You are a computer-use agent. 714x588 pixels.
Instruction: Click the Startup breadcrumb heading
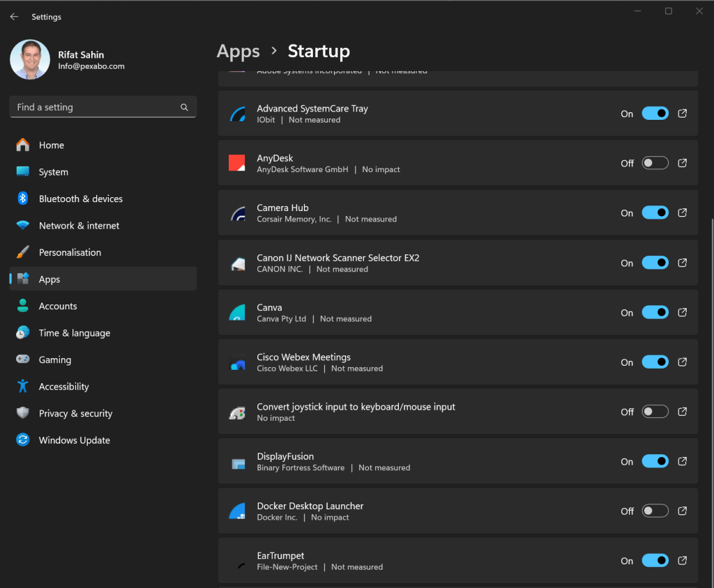point(319,51)
